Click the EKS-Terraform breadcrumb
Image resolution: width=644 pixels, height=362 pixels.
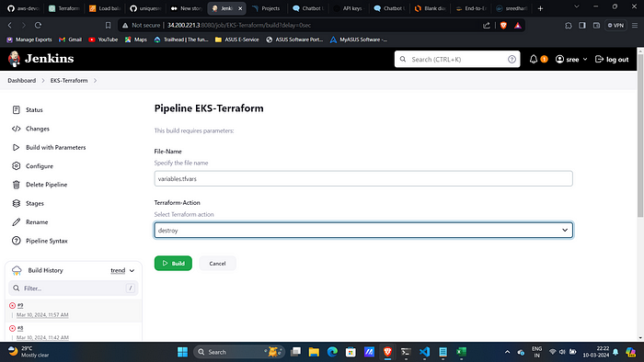tap(69, 80)
